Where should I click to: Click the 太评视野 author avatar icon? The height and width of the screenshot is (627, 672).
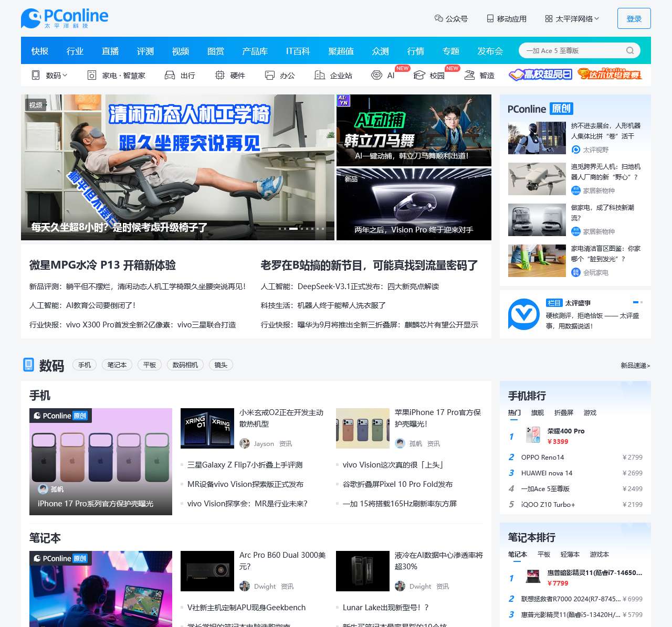coord(576,150)
